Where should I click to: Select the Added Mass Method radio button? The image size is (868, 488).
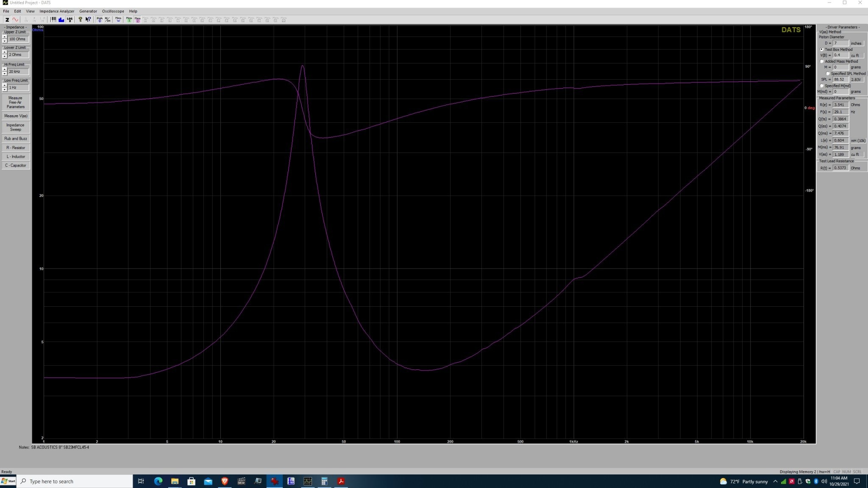(822, 61)
